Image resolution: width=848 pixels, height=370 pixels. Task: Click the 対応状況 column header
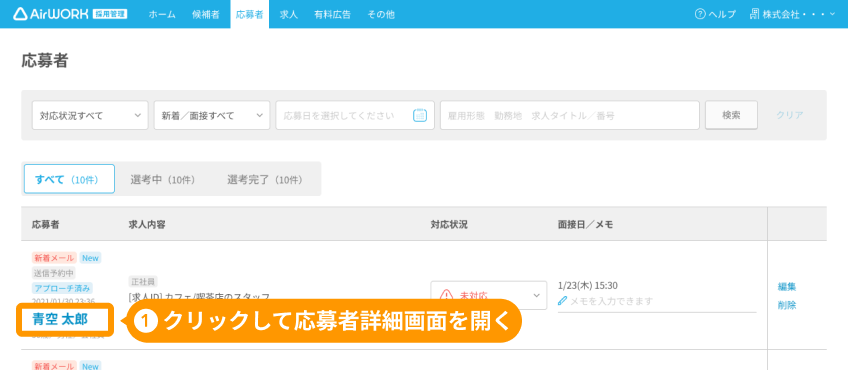pos(449,224)
